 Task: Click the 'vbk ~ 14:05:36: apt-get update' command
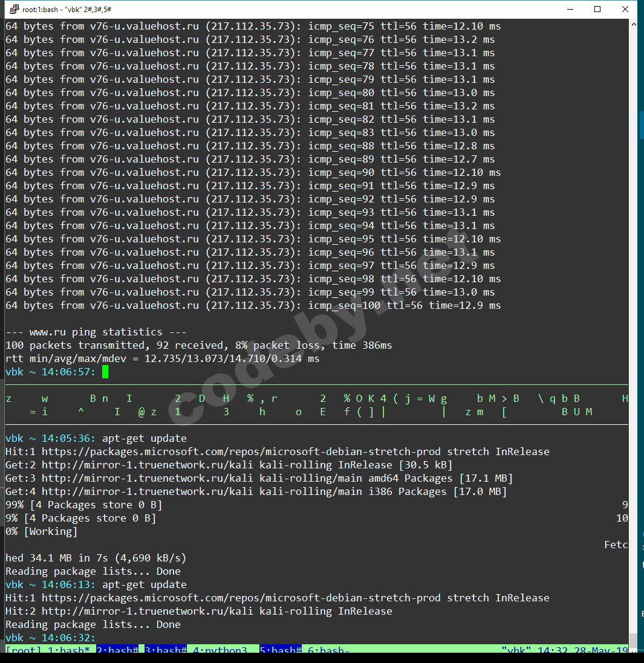pyautogui.click(x=96, y=439)
